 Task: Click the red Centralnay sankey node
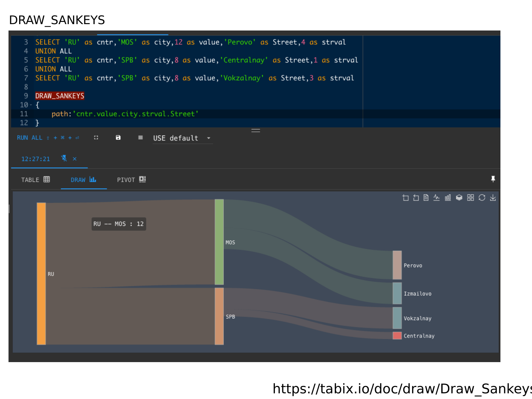[397, 336]
